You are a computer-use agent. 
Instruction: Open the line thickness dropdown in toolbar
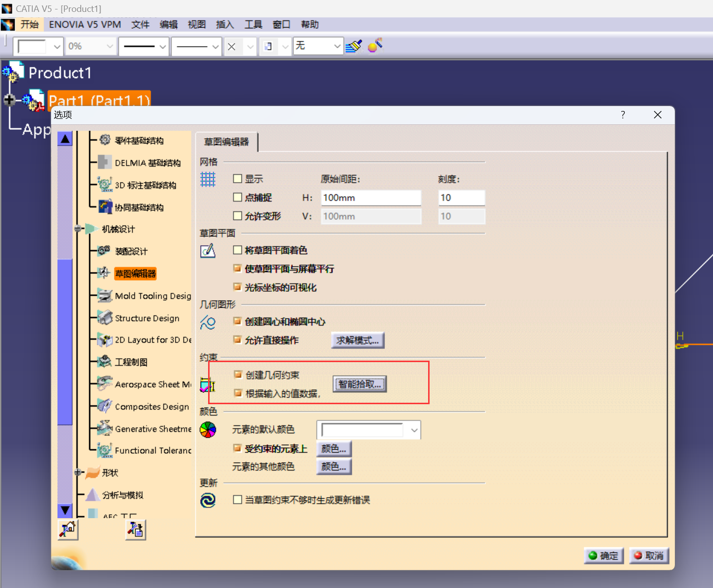coord(163,47)
